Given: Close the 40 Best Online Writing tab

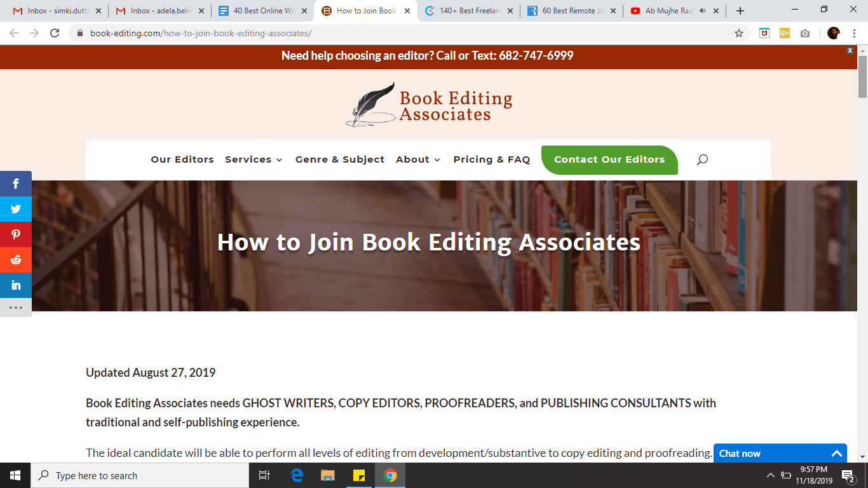Looking at the screenshot, I should click(x=304, y=11).
